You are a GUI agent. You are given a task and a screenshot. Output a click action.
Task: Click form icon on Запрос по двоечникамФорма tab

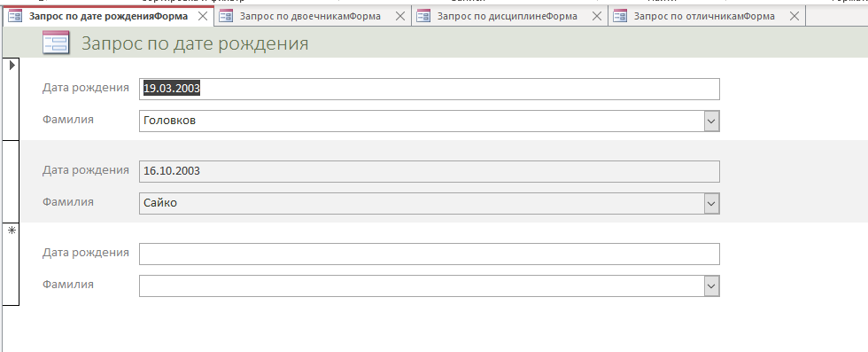[x=225, y=16]
